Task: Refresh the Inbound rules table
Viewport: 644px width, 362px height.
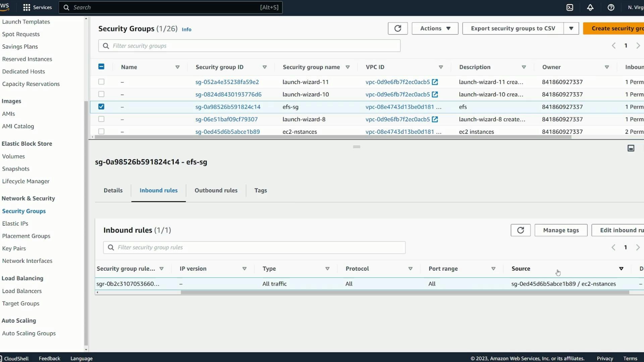Action: click(x=520, y=230)
